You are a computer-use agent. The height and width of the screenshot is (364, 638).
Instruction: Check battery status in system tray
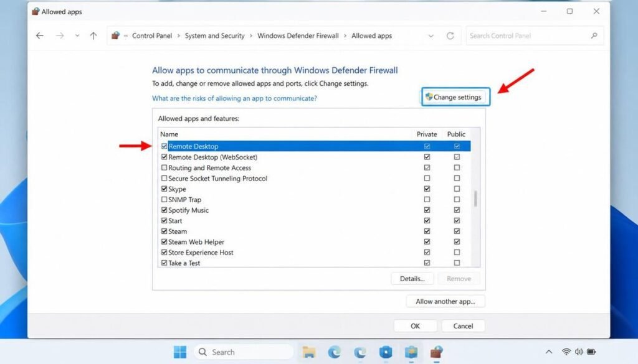pos(591,352)
